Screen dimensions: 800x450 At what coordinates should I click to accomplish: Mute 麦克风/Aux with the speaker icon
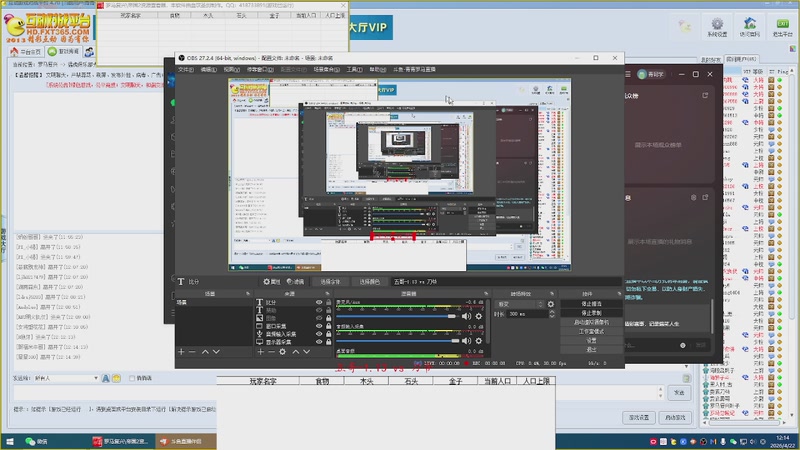coord(466,316)
